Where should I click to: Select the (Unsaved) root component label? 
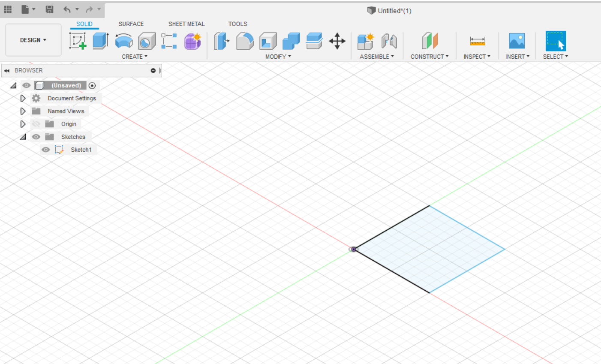coord(66,85)
